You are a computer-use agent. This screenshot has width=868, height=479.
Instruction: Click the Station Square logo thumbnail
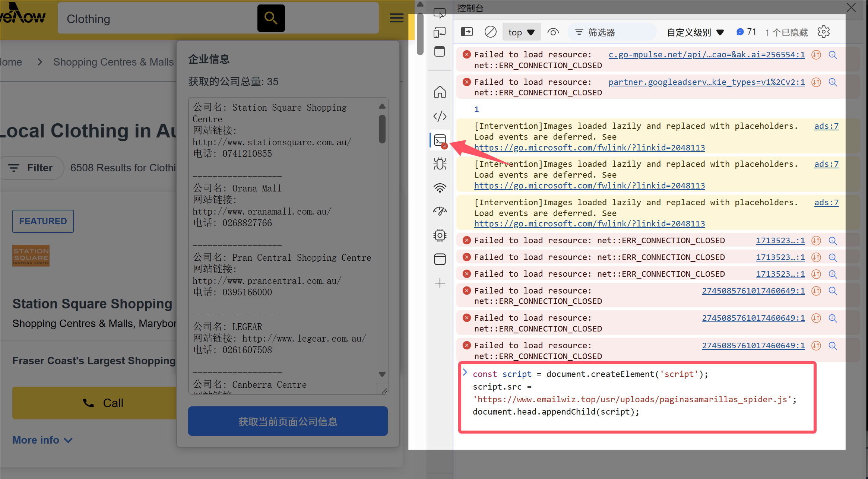click(x=31, y=256)
